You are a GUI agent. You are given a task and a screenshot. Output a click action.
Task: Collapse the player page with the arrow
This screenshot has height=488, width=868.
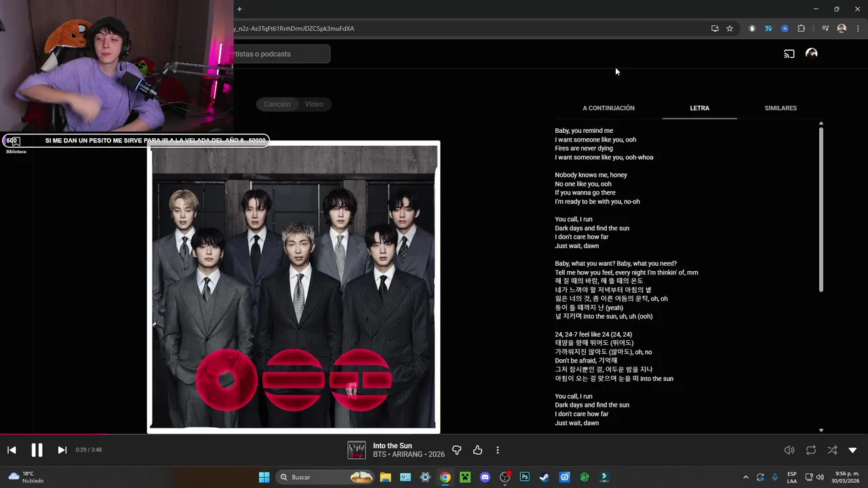852,450
